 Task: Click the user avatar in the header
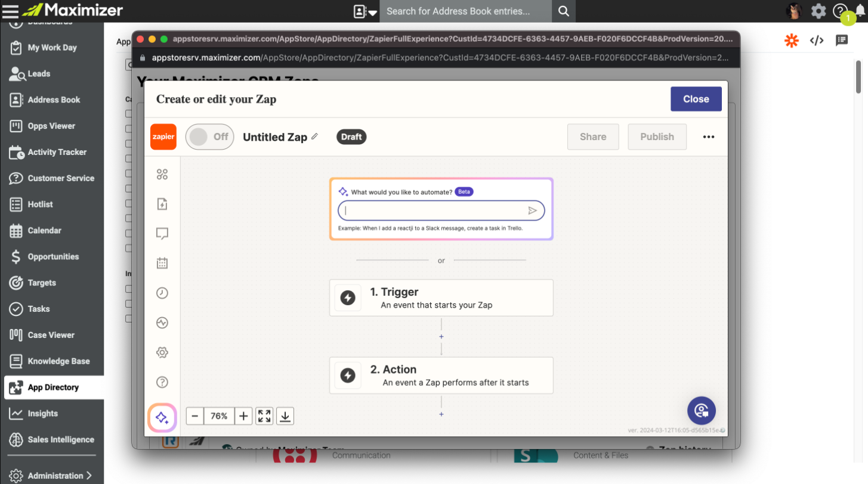[794, 11]
